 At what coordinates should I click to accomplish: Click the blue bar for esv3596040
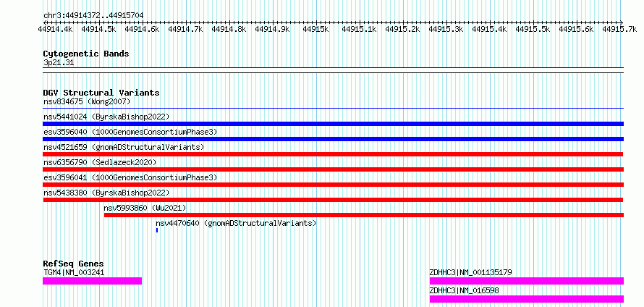pos(333,139)
